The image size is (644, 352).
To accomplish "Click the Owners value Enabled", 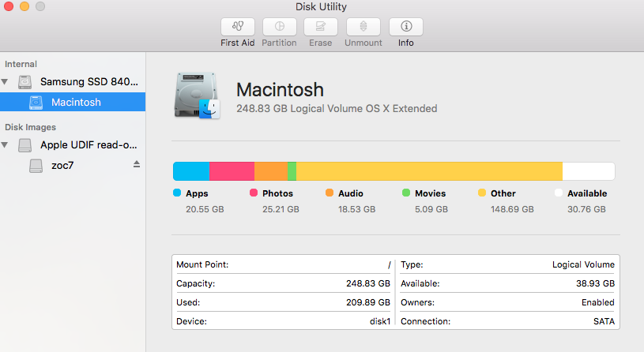I will tap(598, 302).
